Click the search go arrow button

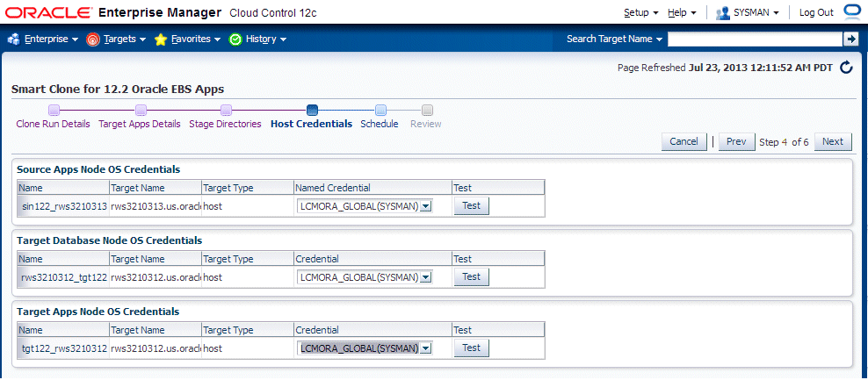[850, 39]
